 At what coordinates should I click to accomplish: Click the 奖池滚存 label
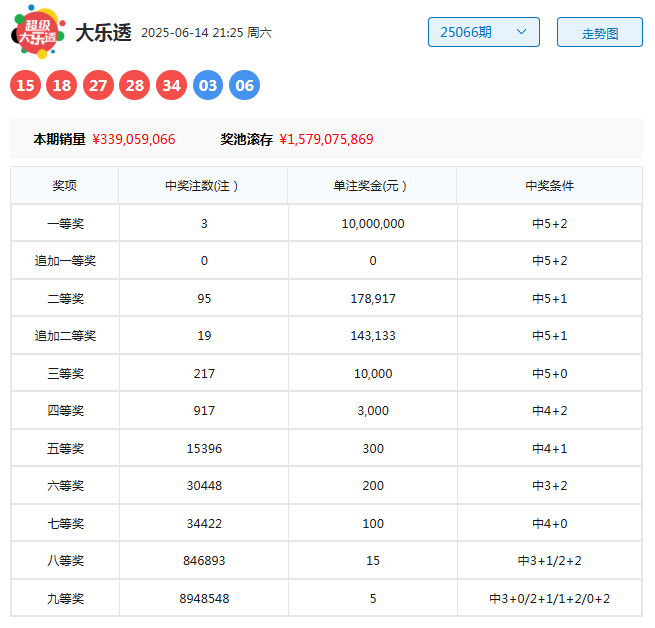point(246,139)
